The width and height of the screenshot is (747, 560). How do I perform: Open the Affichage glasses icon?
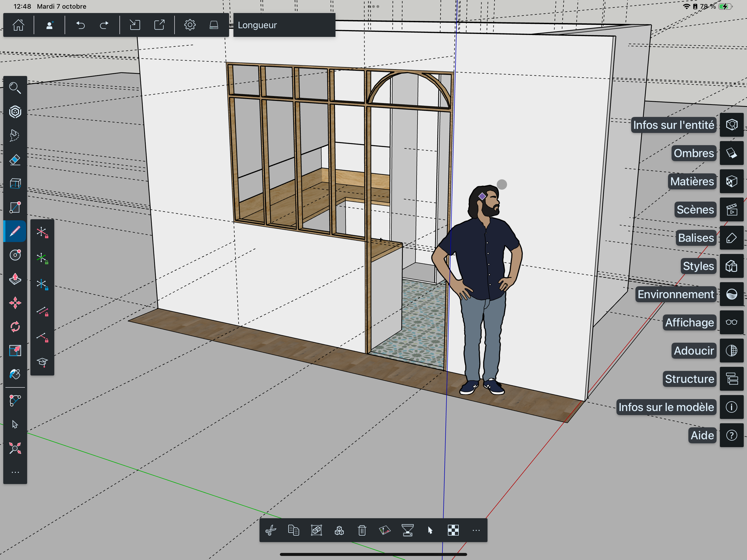[732, 322]
